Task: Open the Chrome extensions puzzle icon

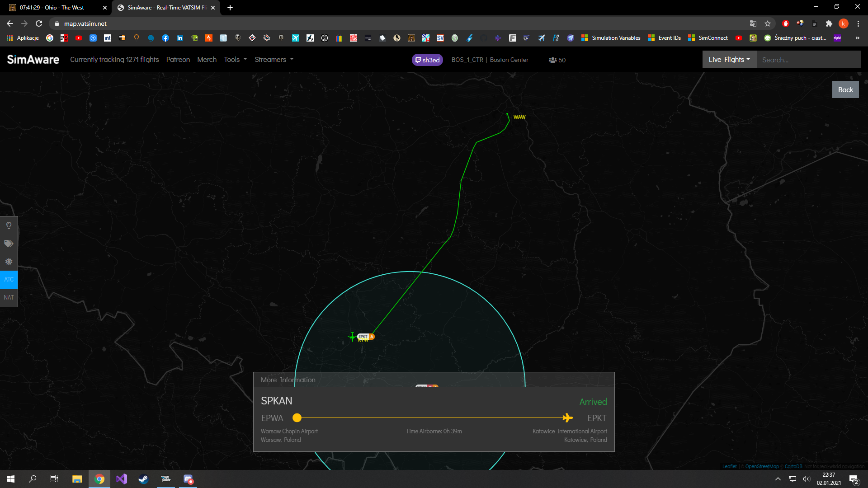Action: [829, 23]
